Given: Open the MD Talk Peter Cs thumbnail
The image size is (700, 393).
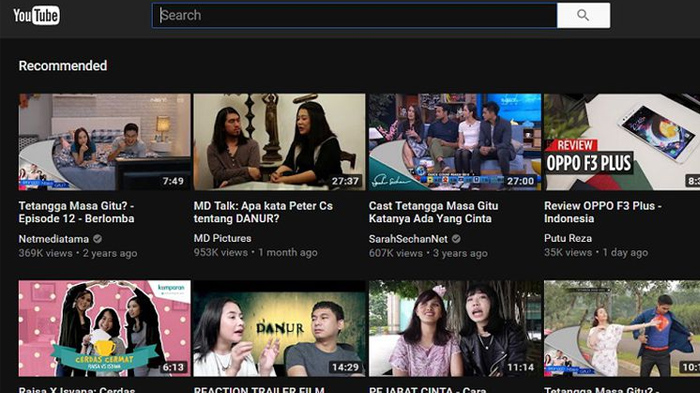Looking at the screenshot, I should coord(279,142).
